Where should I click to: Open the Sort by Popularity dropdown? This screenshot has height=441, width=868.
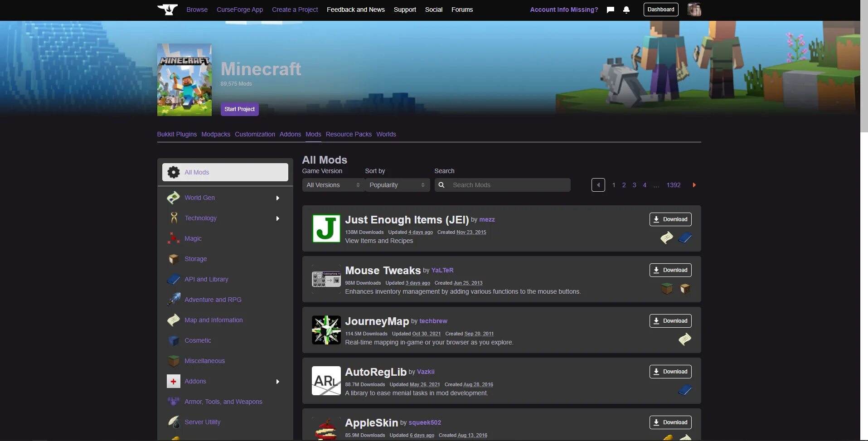(398, 185)
